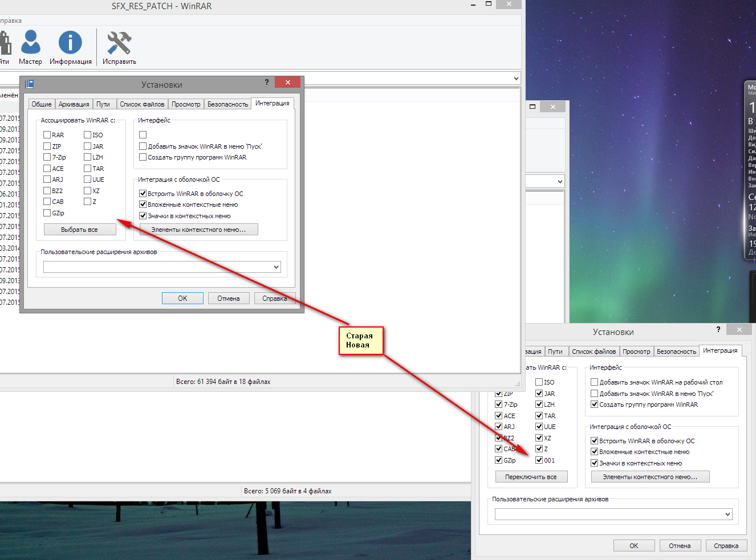This screenshot has height=560, width=756.
Task: Open Список файлов tab in new dialog
Action: click(x=594, y=351)
